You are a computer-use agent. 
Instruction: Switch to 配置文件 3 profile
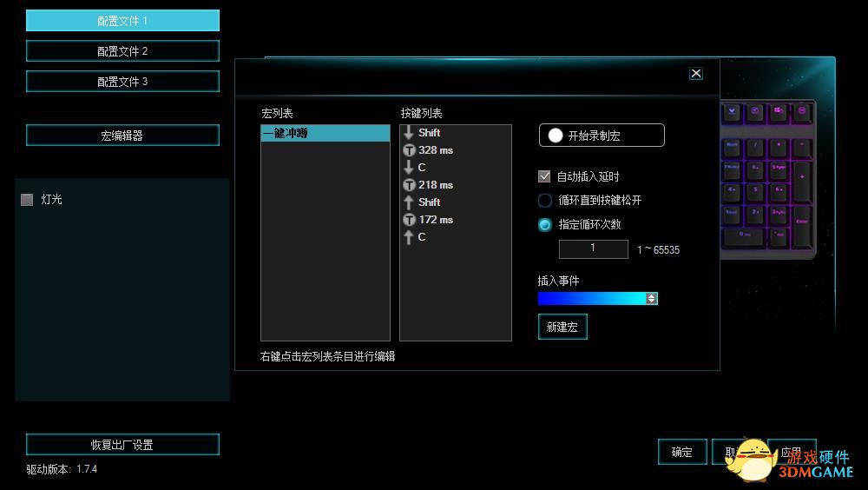122,82
